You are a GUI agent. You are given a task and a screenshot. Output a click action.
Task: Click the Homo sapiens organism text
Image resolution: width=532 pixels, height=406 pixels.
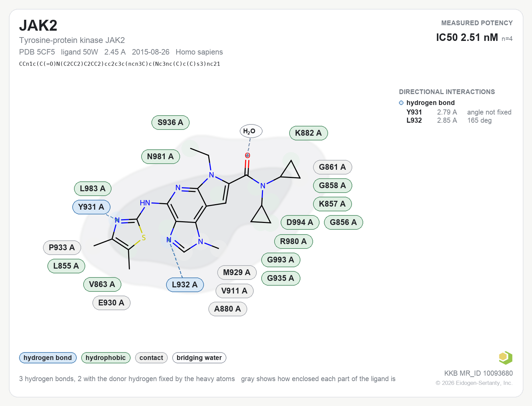point(199,52)
